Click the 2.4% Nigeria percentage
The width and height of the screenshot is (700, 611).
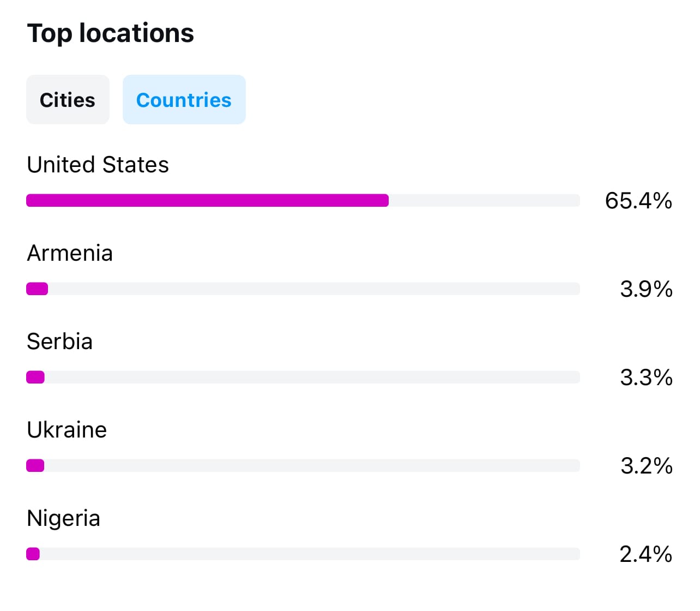point(645,554)
